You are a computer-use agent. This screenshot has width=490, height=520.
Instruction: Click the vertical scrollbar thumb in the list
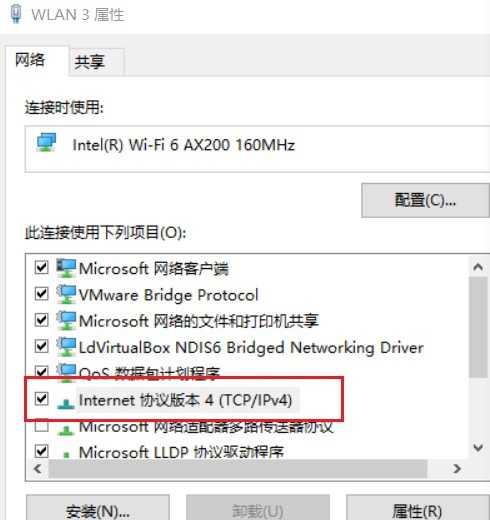pos(478,327)
